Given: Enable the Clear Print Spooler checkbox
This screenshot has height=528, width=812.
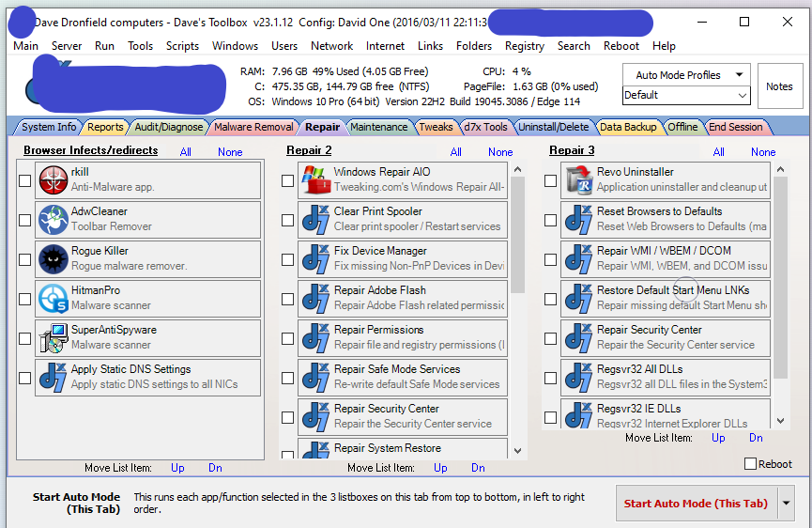Looking at the screenshot, I should [x=287, y=220].
